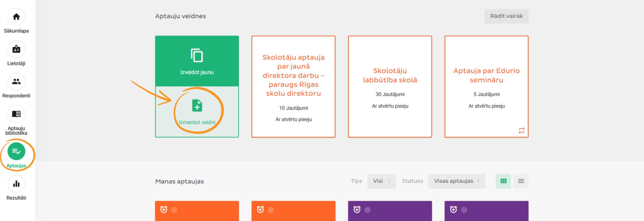Image resolution: width=644 pixels, height=221 pixels.
Task: Expand Statuss 'Visas aptaujas' dropdown
Action: pos(457,181)
